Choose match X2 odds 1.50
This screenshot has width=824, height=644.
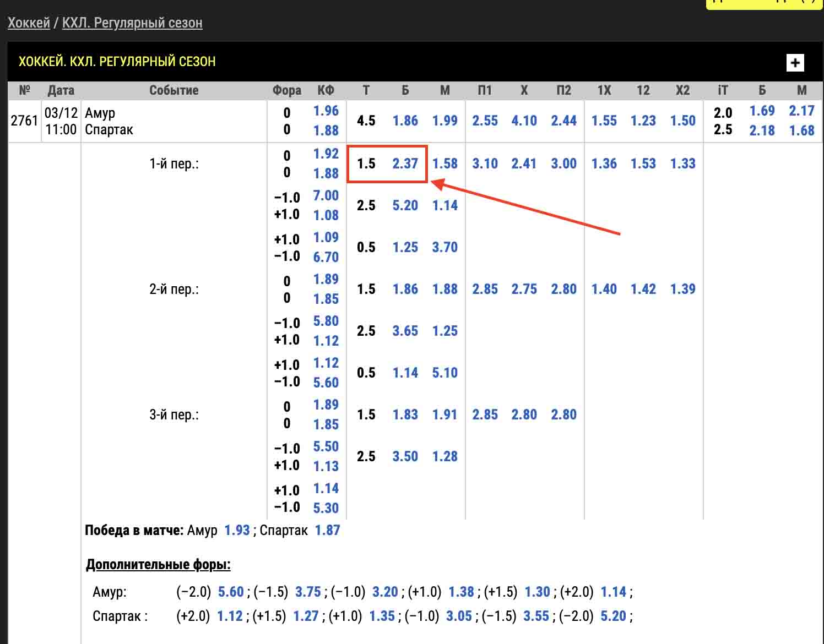[683, 121]
